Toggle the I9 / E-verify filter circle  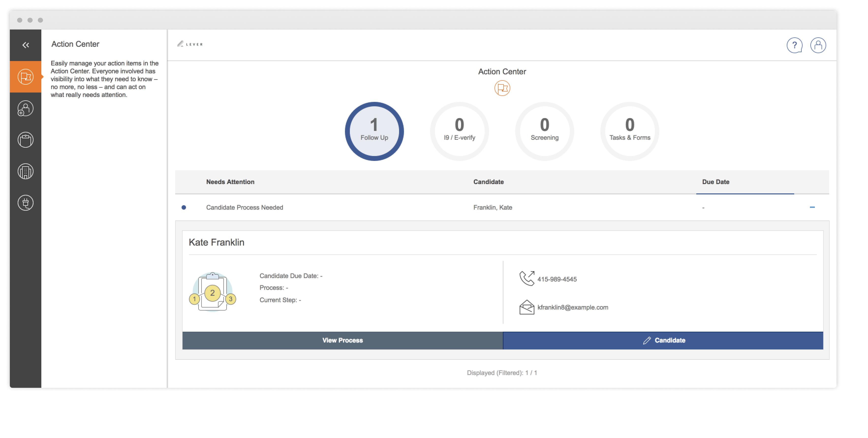[459, 131]
